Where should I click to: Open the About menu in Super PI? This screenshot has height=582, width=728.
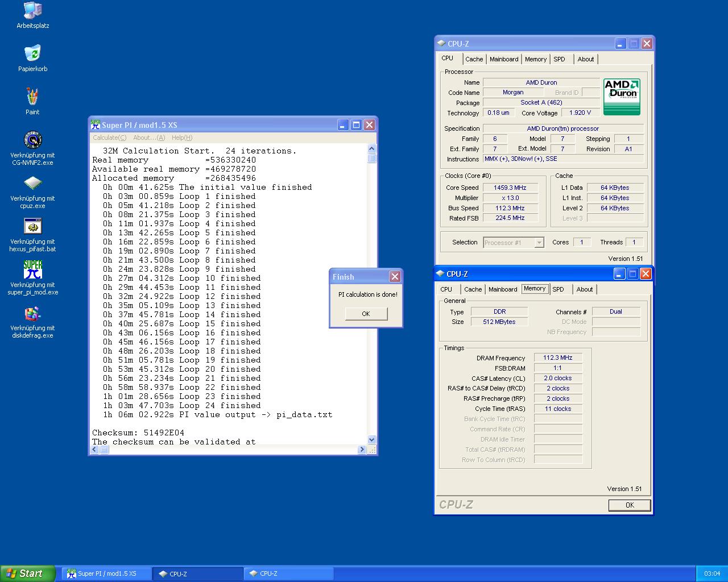pos(149,138)
